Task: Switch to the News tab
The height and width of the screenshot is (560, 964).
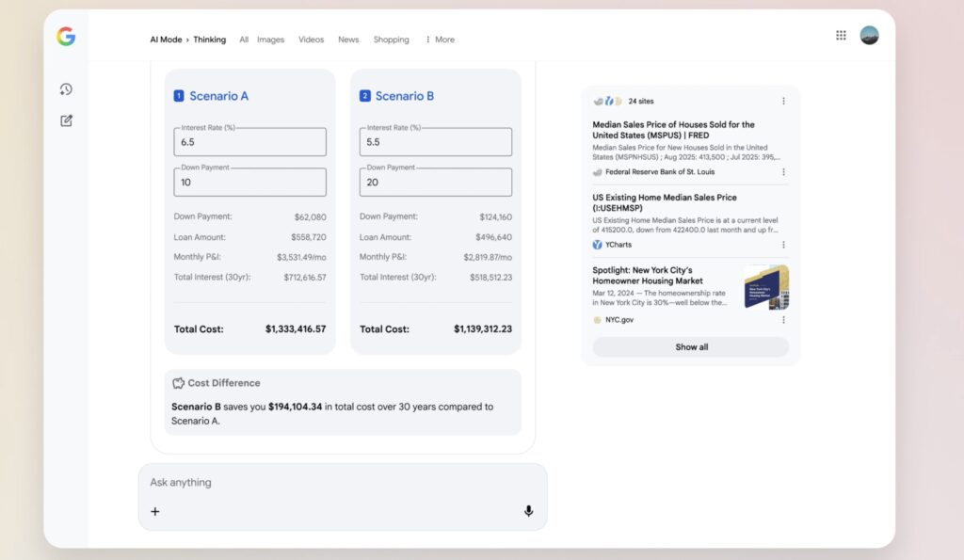Action: (x=348, y=40)
